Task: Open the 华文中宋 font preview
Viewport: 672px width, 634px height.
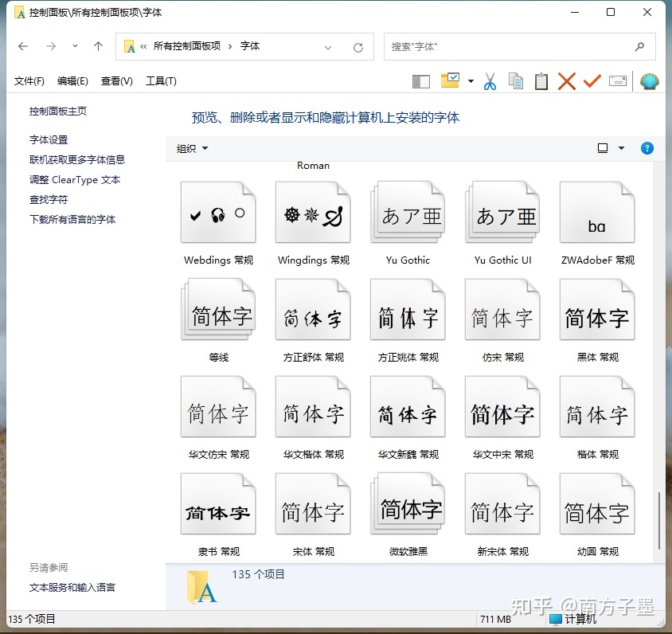Action: pos(502,405)
